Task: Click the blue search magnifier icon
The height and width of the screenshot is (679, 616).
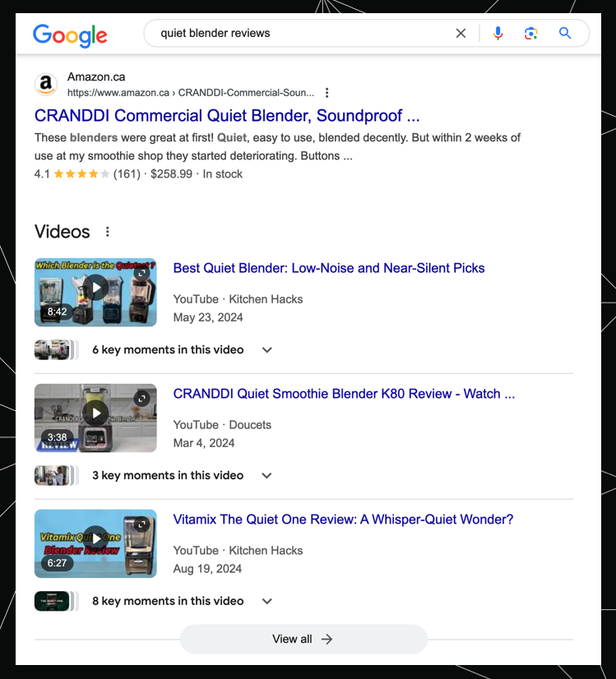Action: tap(565, 34)
